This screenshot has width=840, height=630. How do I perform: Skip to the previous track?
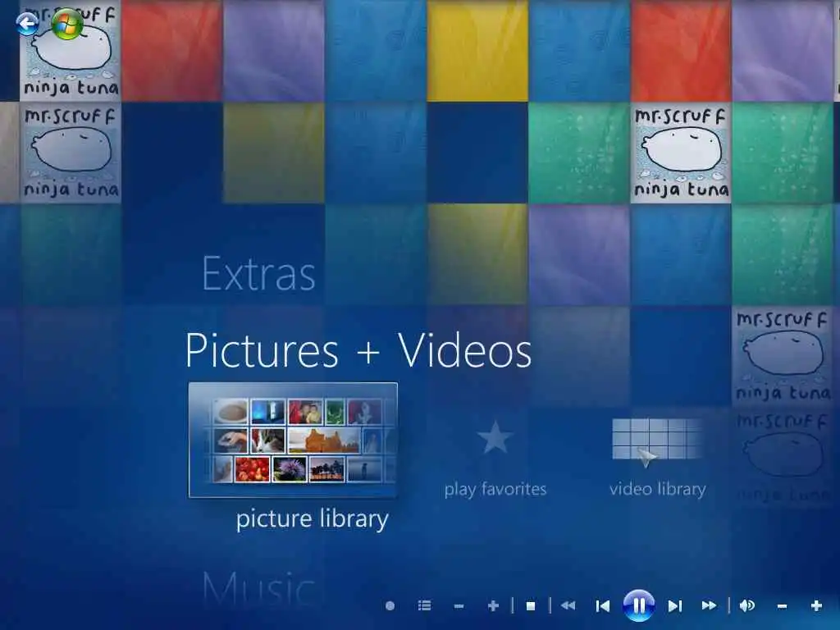click(603, 606)
